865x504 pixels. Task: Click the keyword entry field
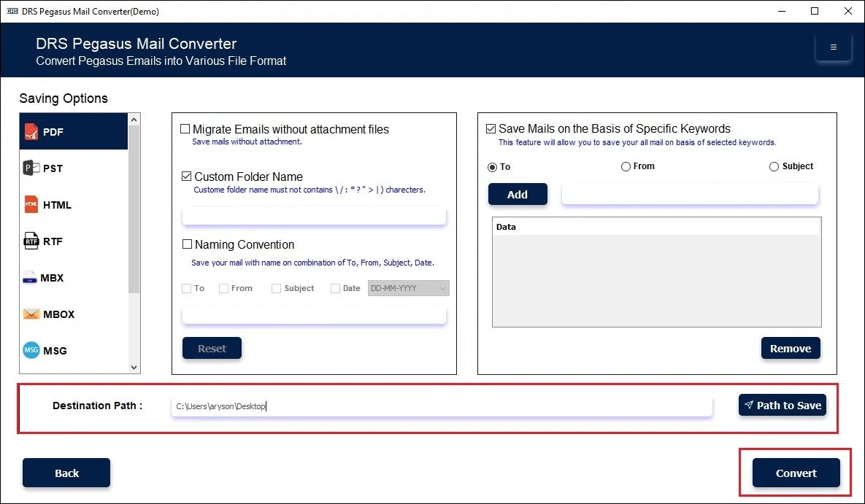pyautogui.click(x=690, y=194)
